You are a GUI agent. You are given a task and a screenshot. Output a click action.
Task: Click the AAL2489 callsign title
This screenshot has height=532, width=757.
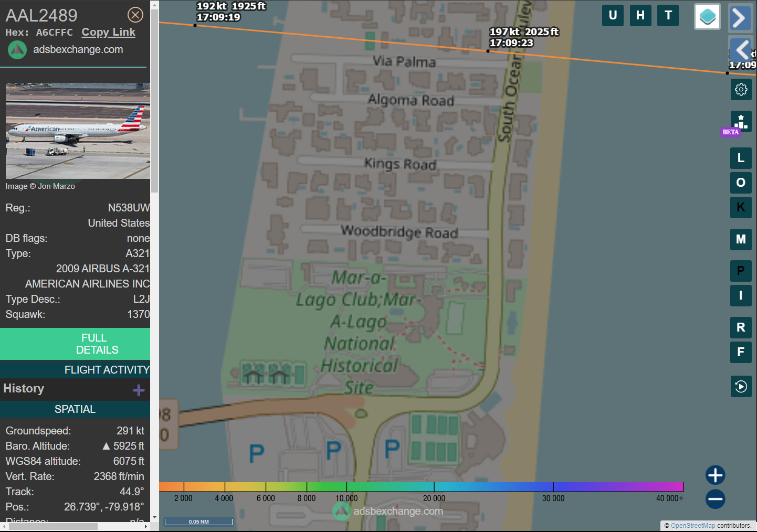(x=41, y=15)
